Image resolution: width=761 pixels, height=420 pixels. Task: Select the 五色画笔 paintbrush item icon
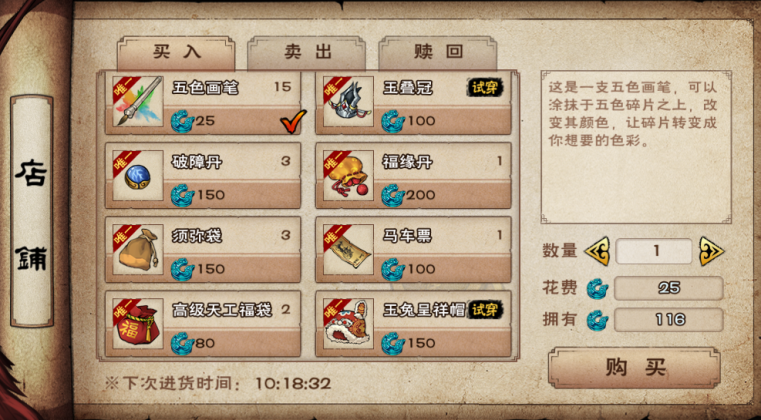[137, 101]
